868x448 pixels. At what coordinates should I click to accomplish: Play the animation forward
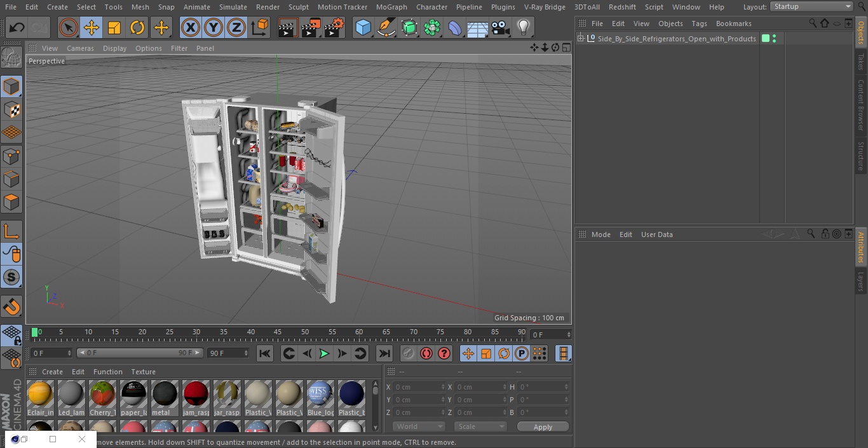[324, 353]
